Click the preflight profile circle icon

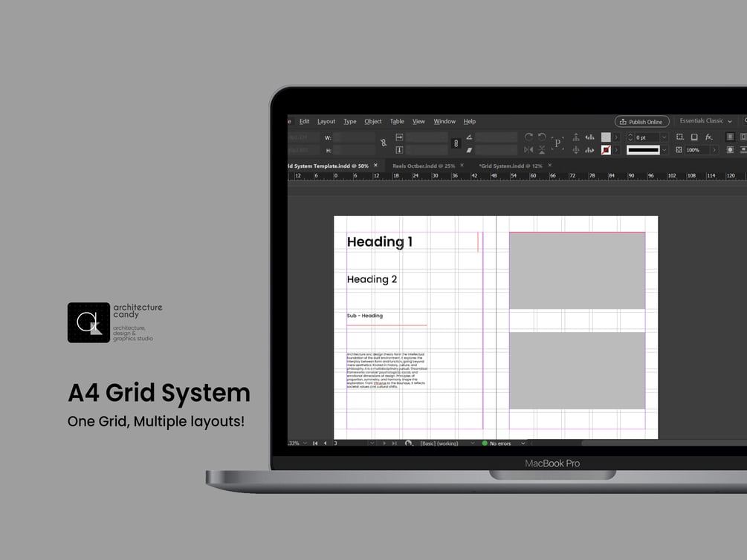pyautogui.click(x=408, y=443)
